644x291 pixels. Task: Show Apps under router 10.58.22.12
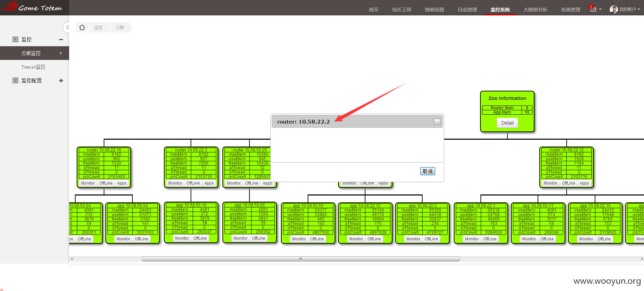coord(584,183)
